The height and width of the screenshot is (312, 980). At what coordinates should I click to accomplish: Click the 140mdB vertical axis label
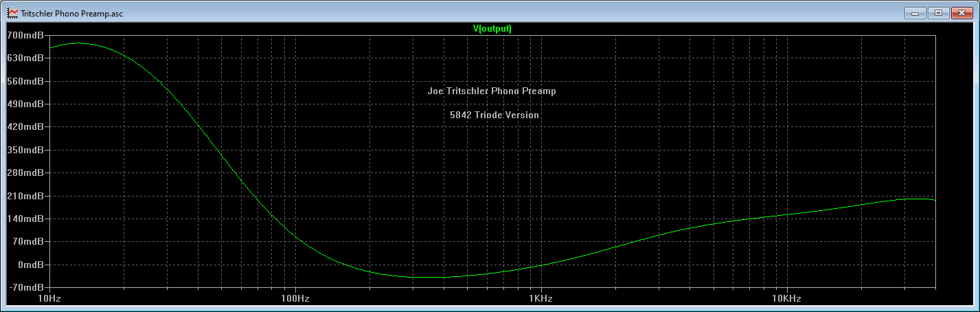[25, 219]
